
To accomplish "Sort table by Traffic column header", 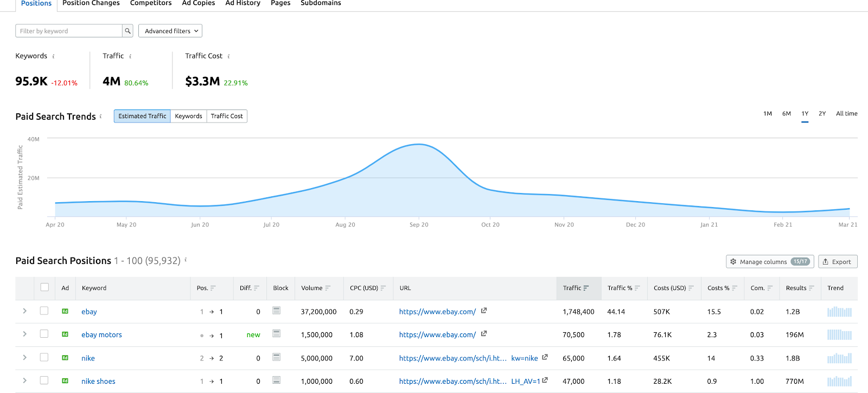I will coord(578,288).
